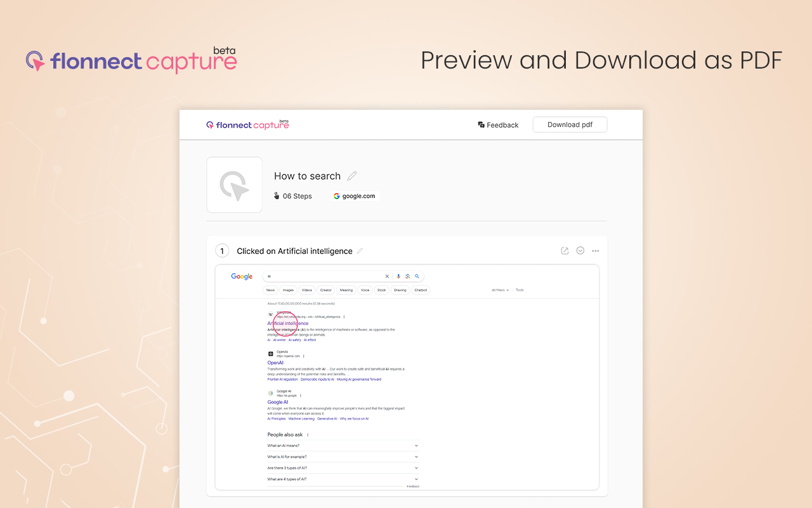This screenshot has width=812, height=508.
Task: Select the Chatbot filter chip
Action: 420,290
